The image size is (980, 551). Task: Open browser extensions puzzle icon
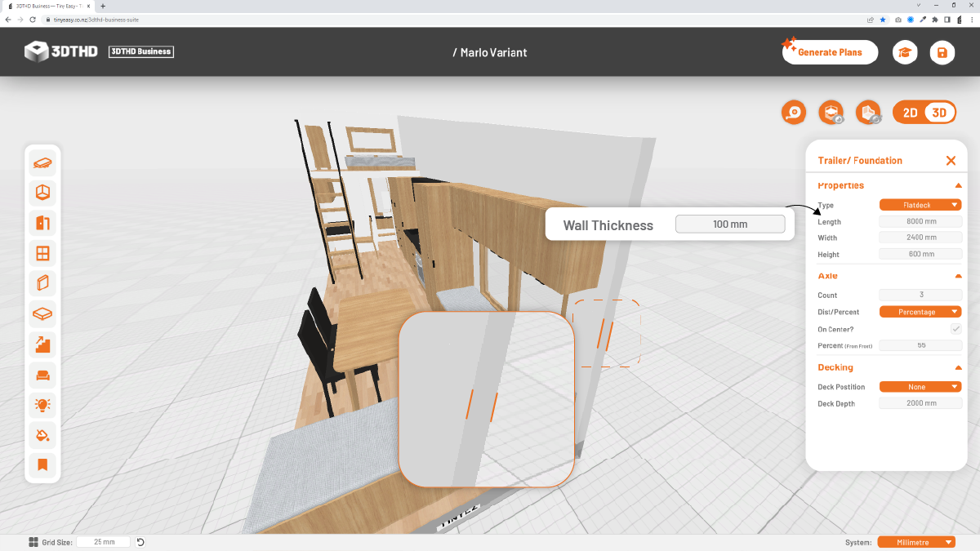[x=937, y=19]
